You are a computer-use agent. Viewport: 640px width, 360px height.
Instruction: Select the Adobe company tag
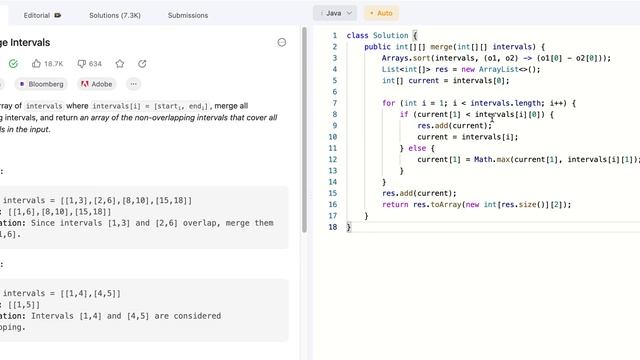(97, 84)
